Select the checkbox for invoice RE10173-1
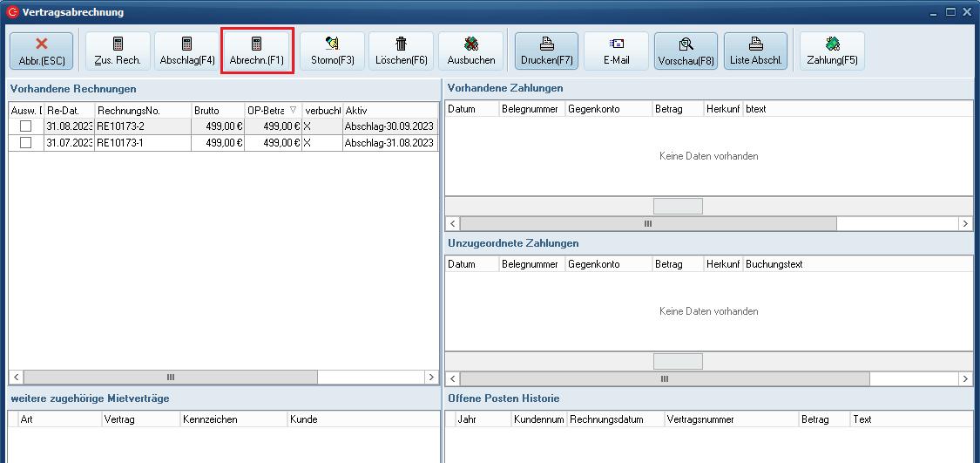980x463 pixels. click(x=25, y=143)
